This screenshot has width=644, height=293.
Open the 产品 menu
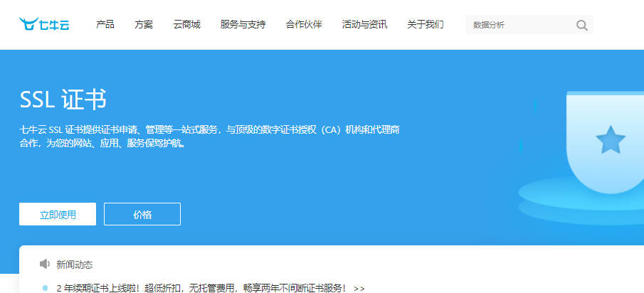point(105,25)
